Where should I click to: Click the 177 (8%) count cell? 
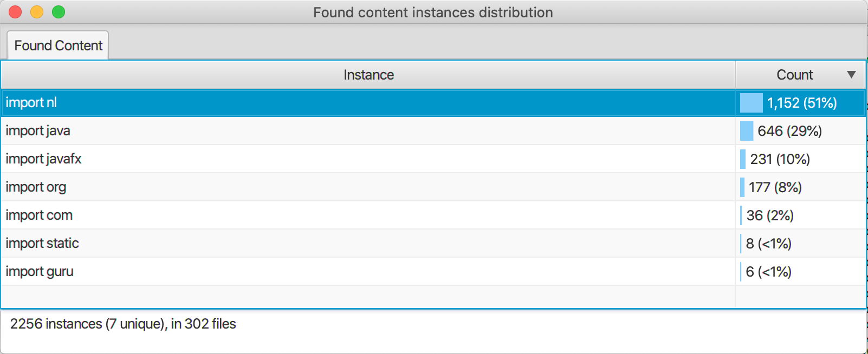(800, 187)
